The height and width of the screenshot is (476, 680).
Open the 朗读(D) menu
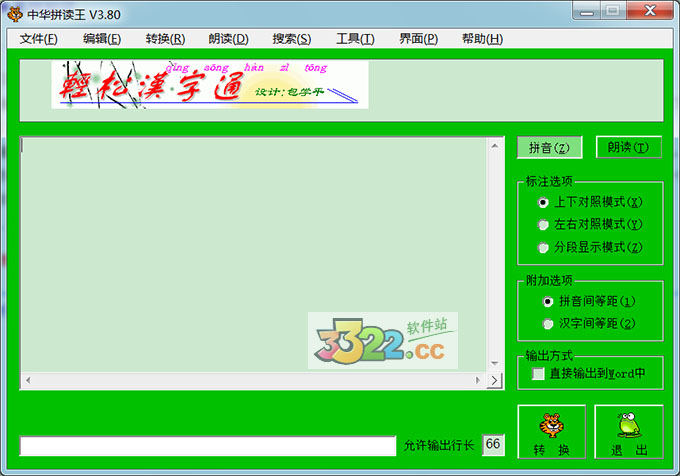(229, 39)
